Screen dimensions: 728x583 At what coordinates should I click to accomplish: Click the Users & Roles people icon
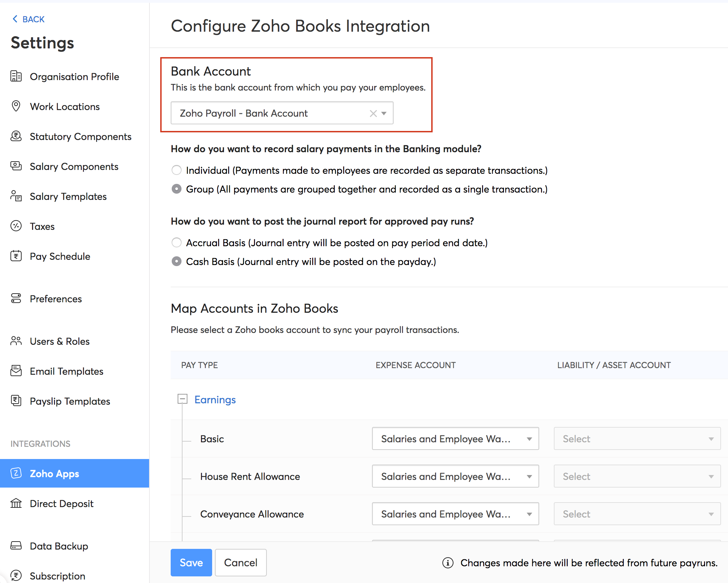(16, 341)
